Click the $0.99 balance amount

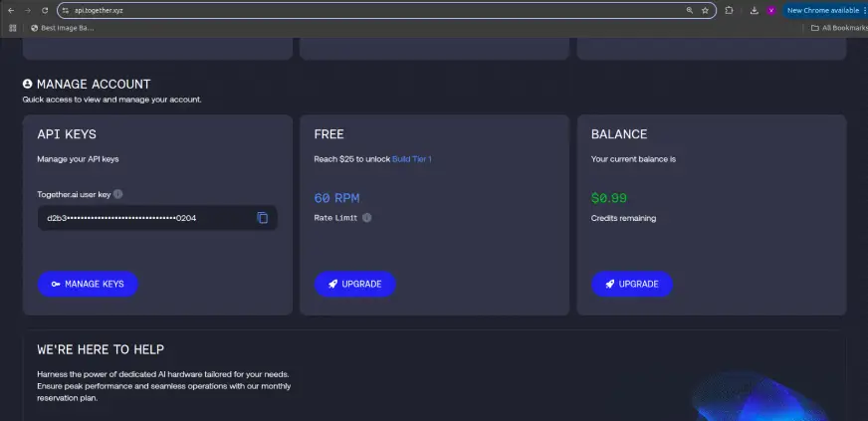609,198
